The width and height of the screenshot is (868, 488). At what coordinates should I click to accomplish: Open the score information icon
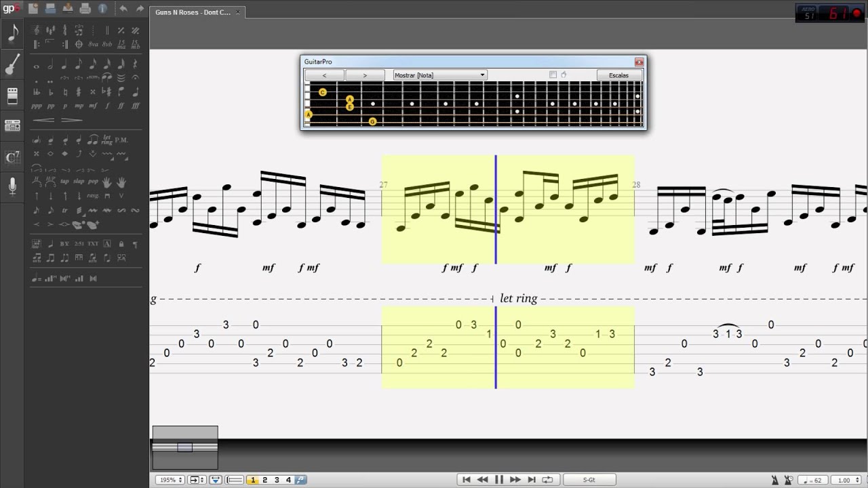102,9
